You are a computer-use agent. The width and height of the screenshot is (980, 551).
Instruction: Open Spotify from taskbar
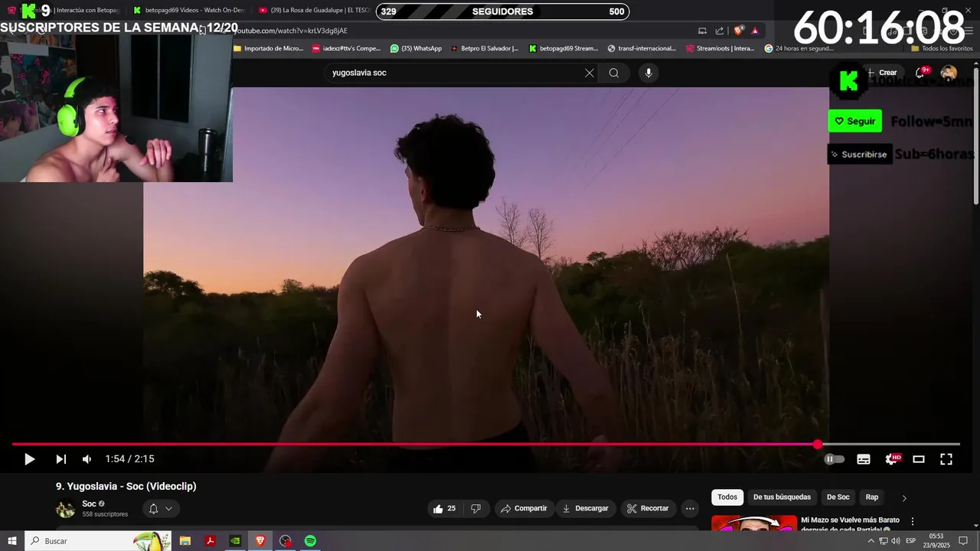pos(310,541)
